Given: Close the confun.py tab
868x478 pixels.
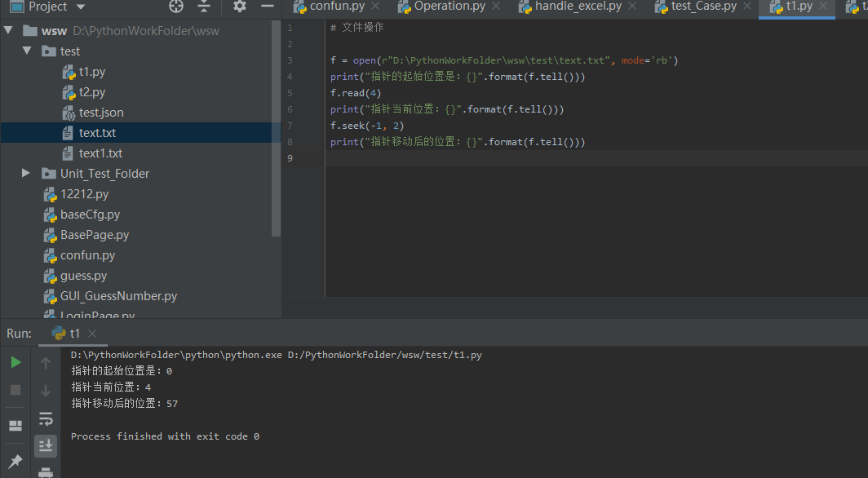Looking at the screenshot, I should [x=375, y=6].
